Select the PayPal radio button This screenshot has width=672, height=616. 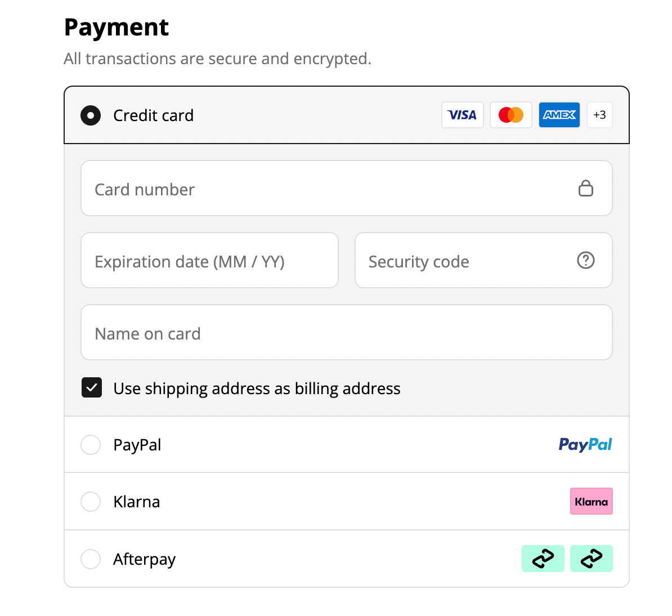pyautogui.click(x=91, y=445)
